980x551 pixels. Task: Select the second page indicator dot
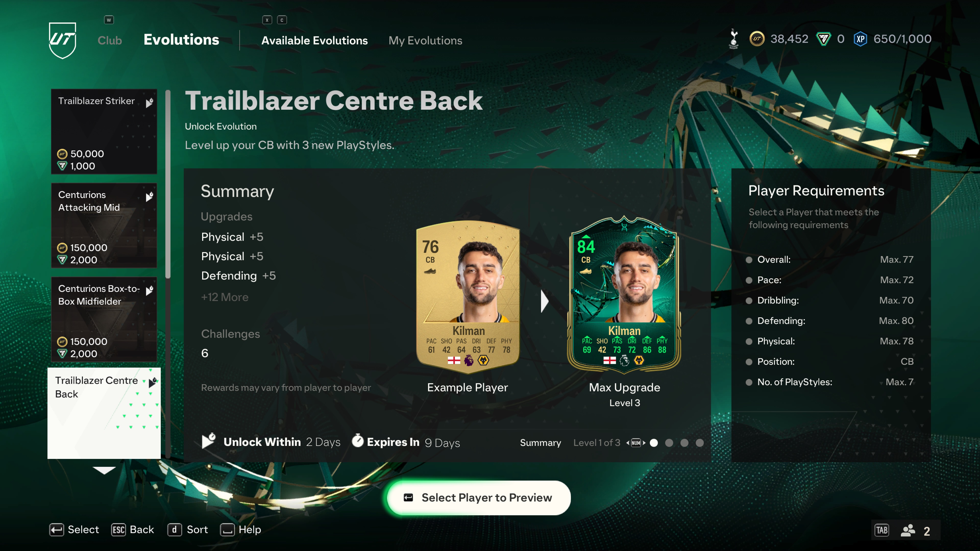pos(669,443)
